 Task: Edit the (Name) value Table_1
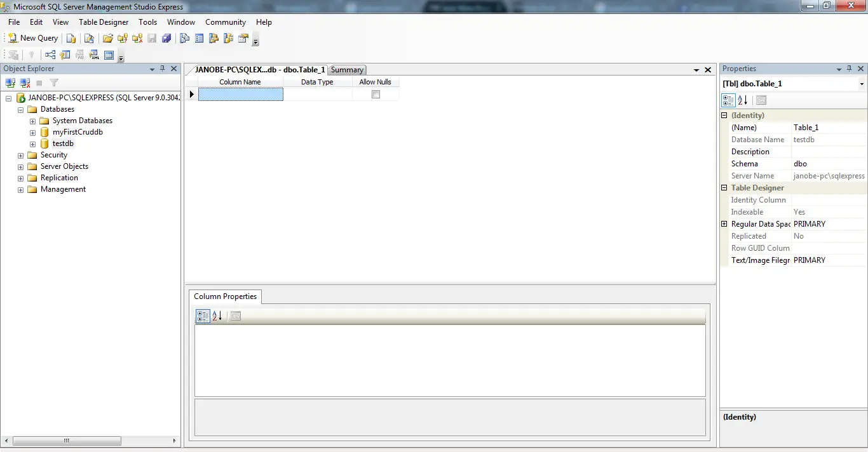[829, 128]
